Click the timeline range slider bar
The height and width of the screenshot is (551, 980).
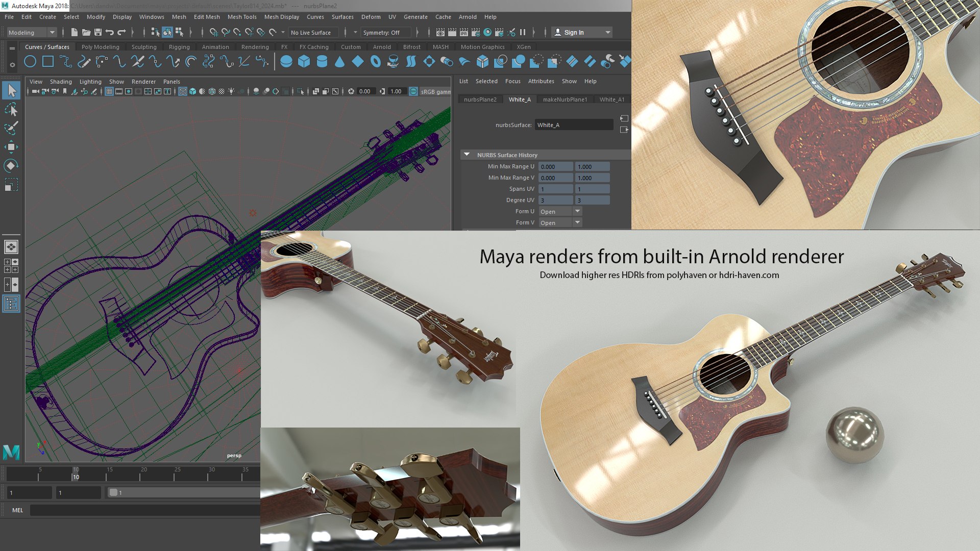(184, 492)
